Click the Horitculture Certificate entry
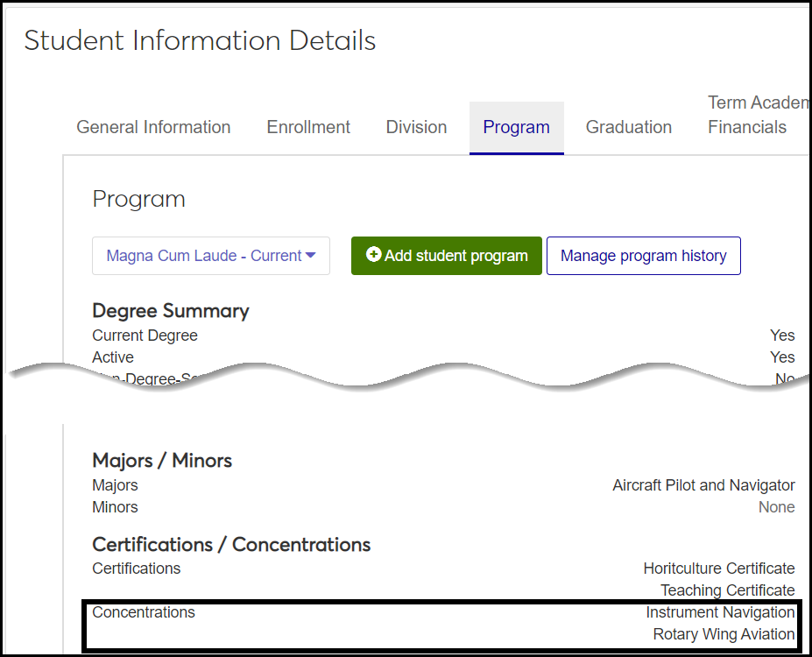The height and width of the screenshot is (657, 812). point(718,569)
